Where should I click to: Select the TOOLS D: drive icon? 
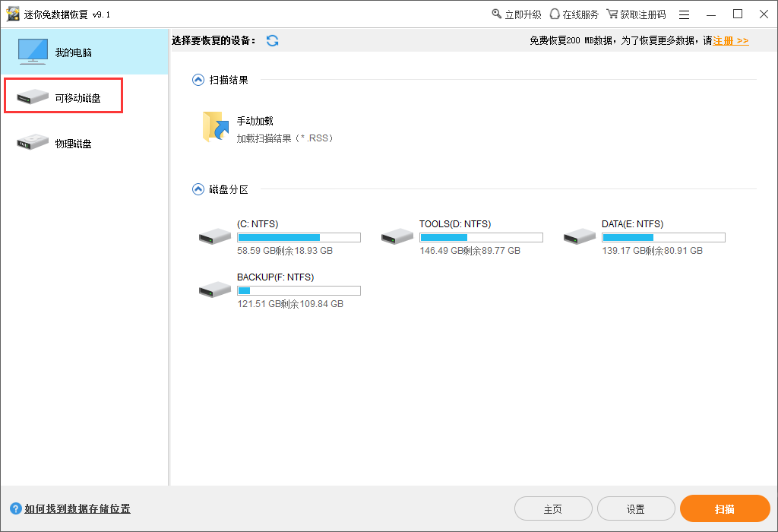click(397, 236)
